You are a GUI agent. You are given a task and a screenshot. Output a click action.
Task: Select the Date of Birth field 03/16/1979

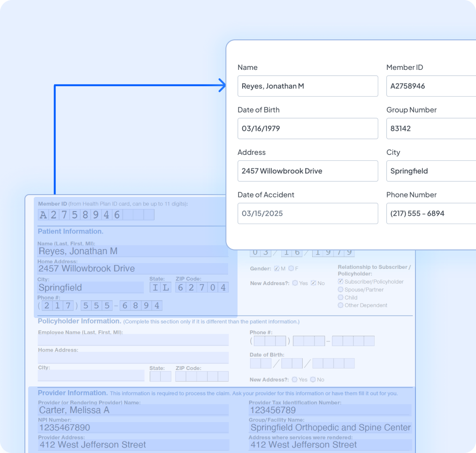click(307, 128)
